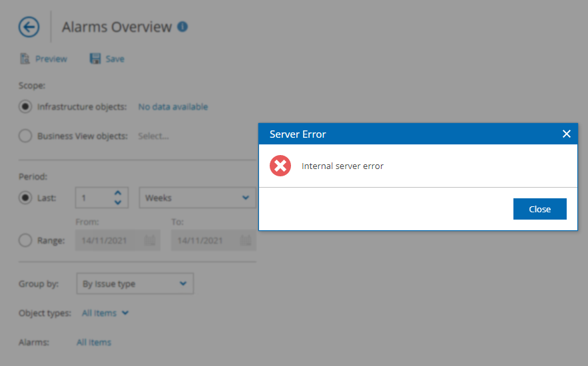Go back using the circled arrow icon

click(29, 27)
